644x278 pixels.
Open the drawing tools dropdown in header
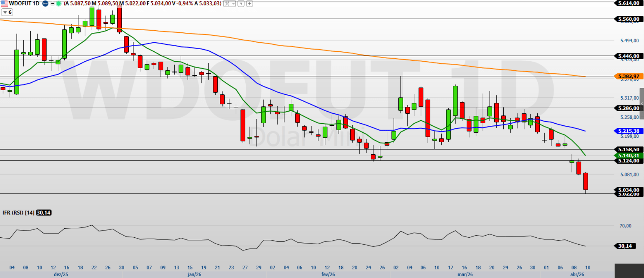point(229,4)
